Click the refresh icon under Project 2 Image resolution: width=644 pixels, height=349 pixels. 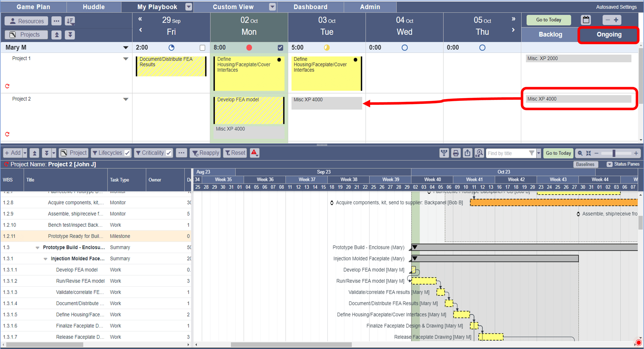coord(7,134)
